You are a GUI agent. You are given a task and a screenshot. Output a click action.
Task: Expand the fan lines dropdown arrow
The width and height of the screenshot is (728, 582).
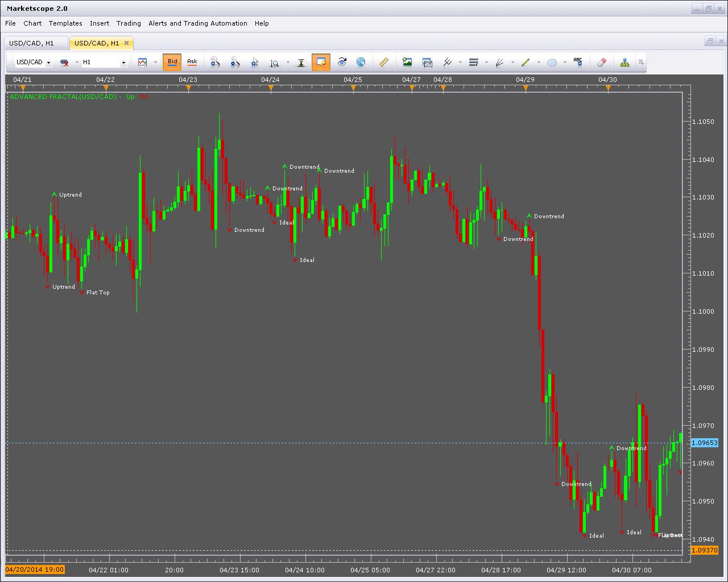[512, 63]
